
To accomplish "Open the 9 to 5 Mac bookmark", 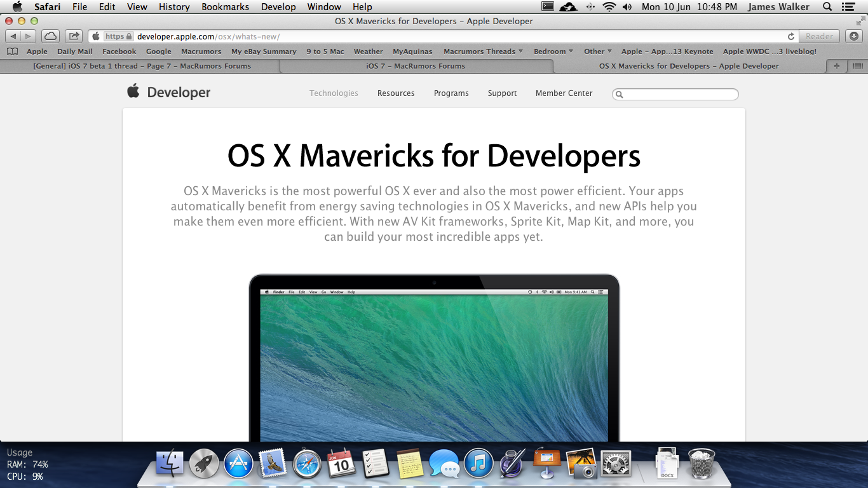I will pyautogui.click(x=325, y=51).
